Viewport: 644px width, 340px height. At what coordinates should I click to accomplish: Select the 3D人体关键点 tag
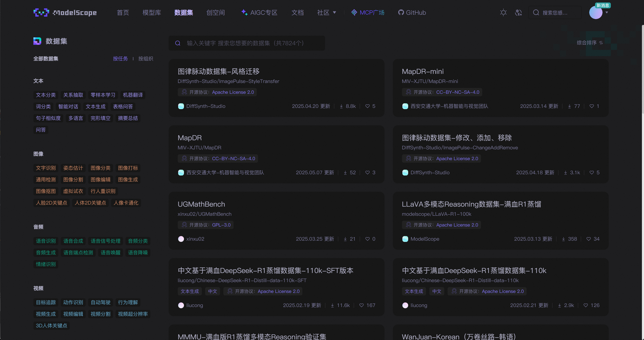(51, 325)
